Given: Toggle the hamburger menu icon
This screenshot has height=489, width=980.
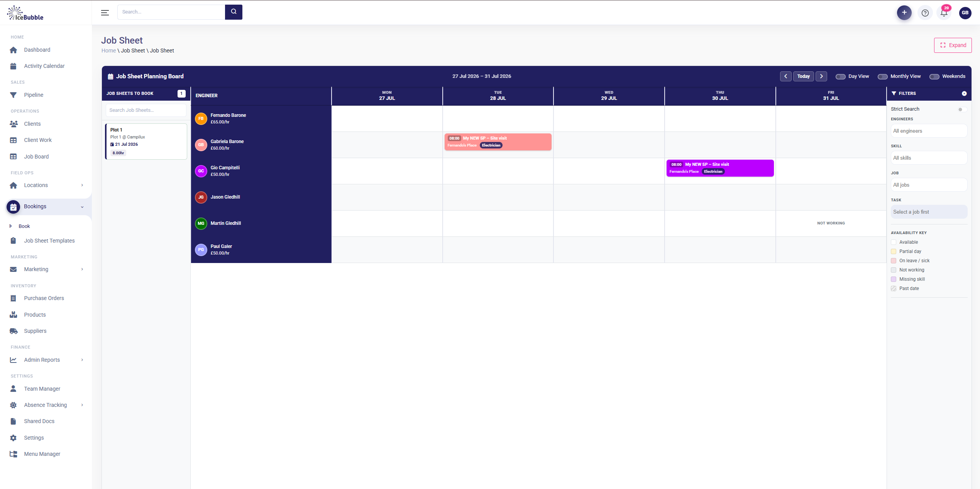Looking at the screenshot, I should [x=105, y=12].
